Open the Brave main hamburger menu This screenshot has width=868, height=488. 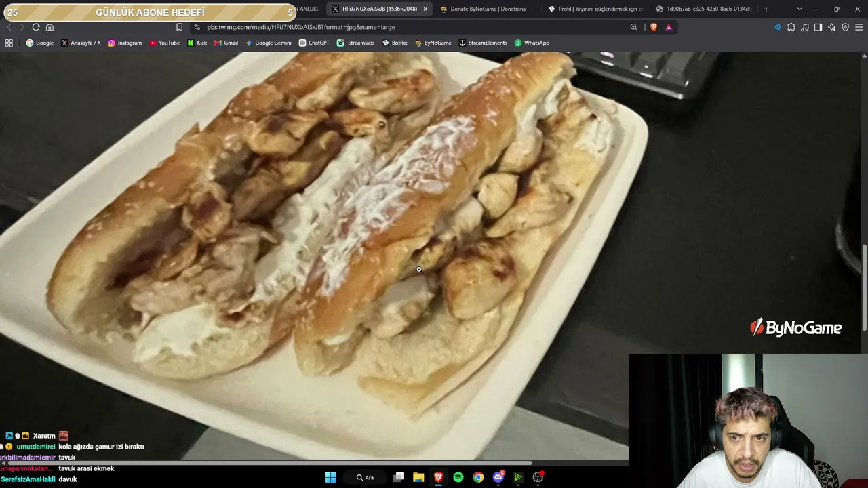tap(859, 27)
